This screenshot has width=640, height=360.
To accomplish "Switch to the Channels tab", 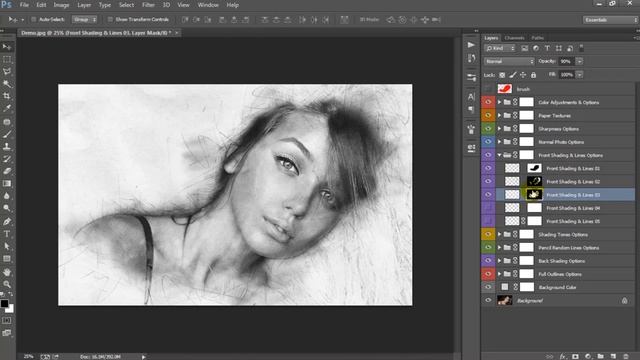I will pos(514,38).
